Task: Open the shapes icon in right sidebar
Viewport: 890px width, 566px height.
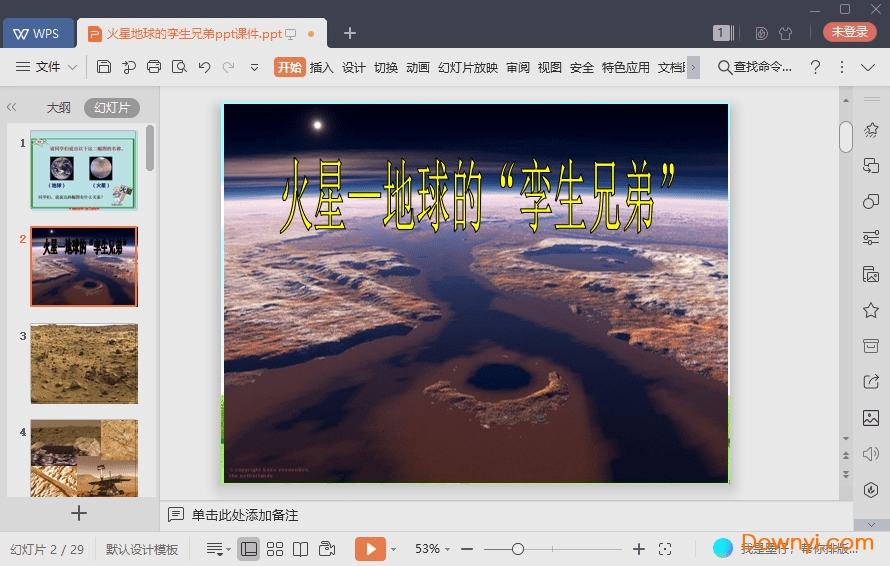Action: point(871,202)
